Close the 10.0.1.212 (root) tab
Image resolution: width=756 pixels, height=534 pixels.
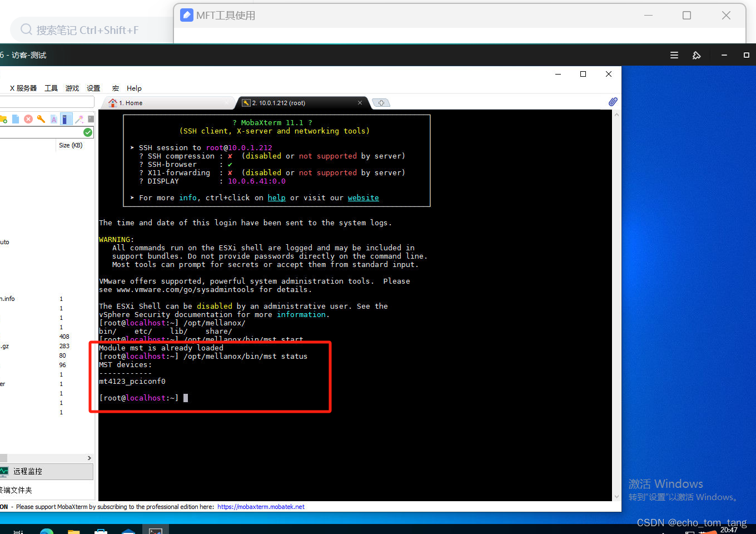point(360,103)
